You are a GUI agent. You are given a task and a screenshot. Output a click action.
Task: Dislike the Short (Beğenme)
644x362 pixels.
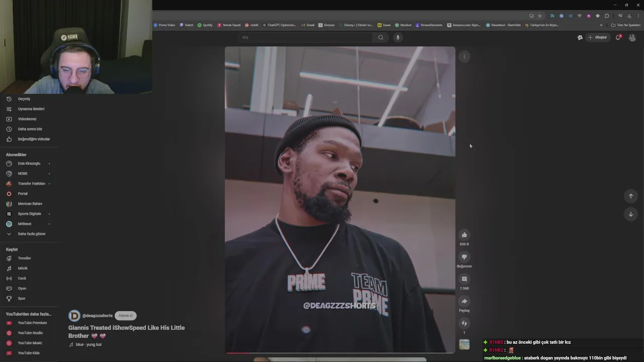click(464, 257)
